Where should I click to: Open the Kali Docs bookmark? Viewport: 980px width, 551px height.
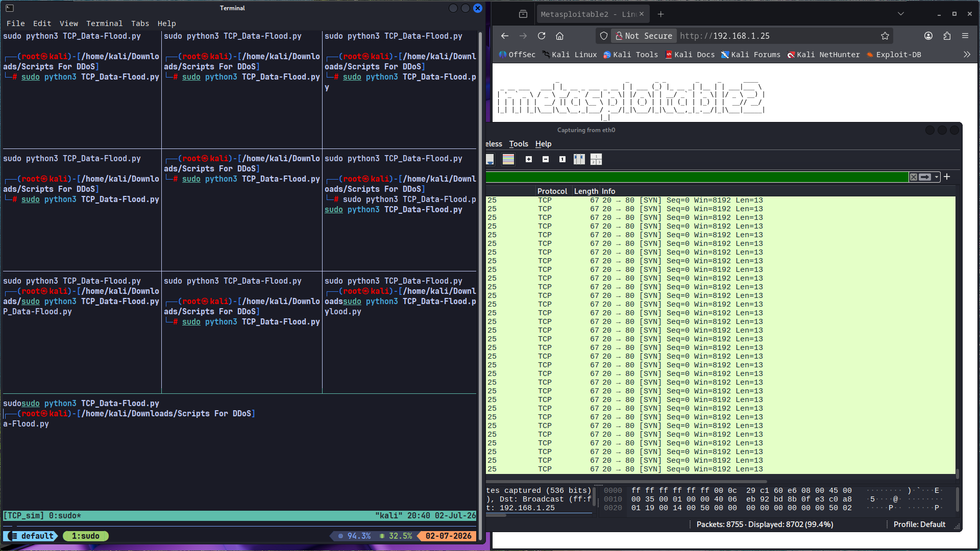point(690,55)
